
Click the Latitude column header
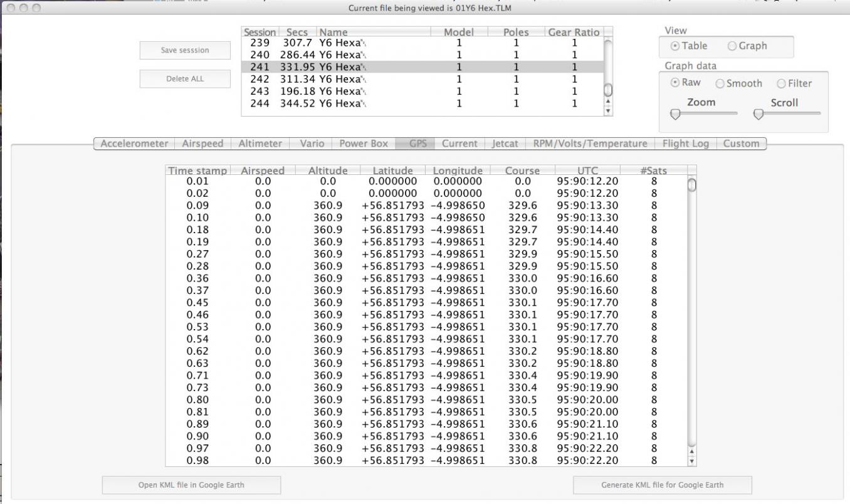pos(392,171)
